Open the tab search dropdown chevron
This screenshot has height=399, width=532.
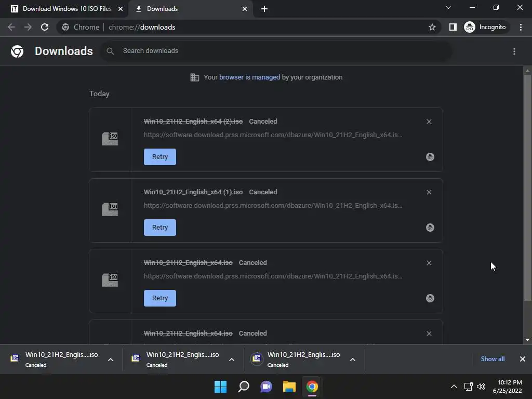pyautogui.click(x=448, y=7)
